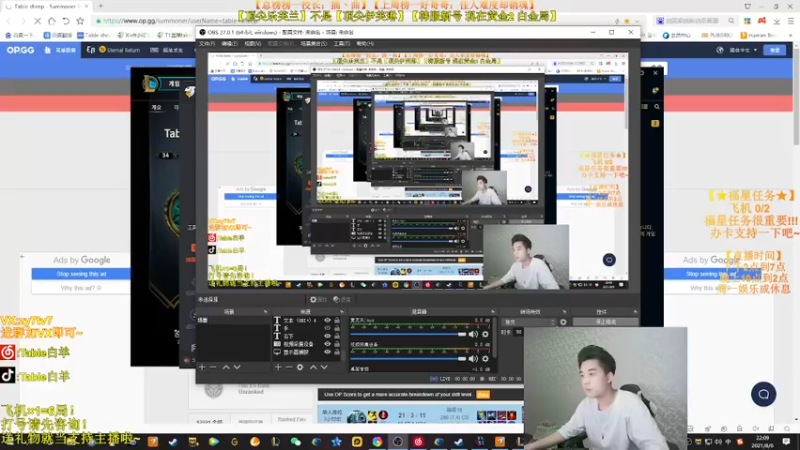Screen dimensions: 800x450
Task: Open source 滤镜 from the OBS toolbar
Action: (342, 299)
